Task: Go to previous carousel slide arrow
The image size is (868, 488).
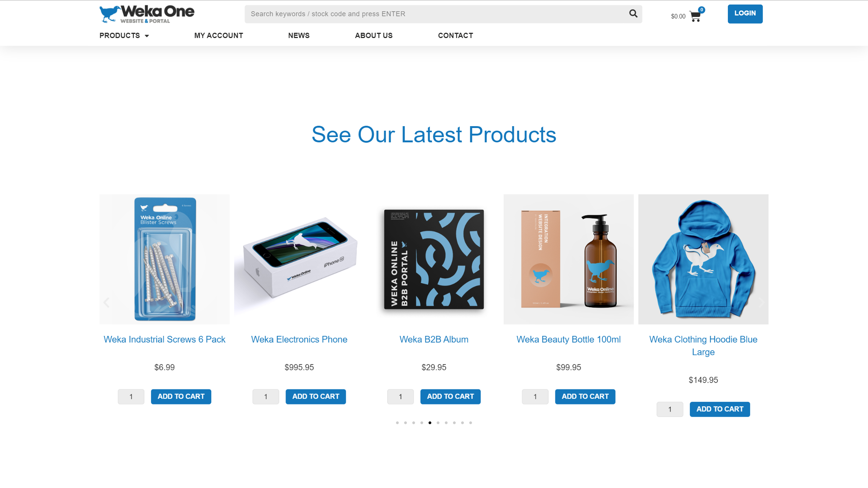Action: tap(107, 302)
